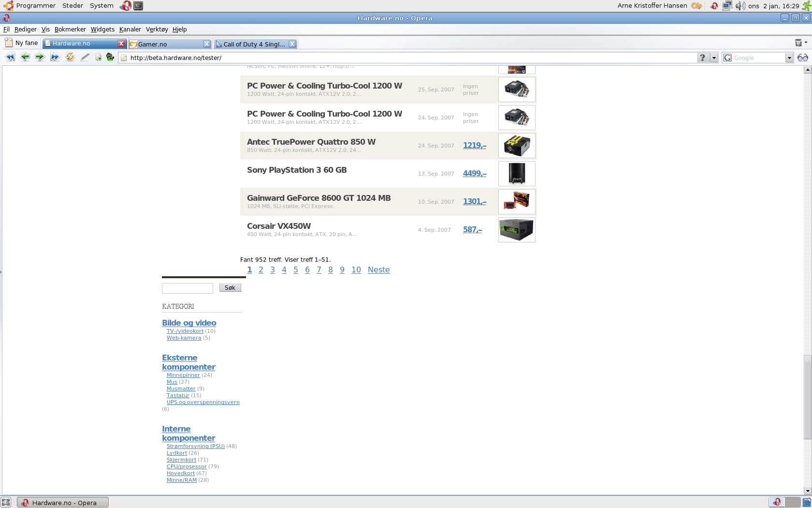This screenshot has height=508, width=812.
Task: Click the Opera launcher icon in top panel
Action: pos(126,6)
